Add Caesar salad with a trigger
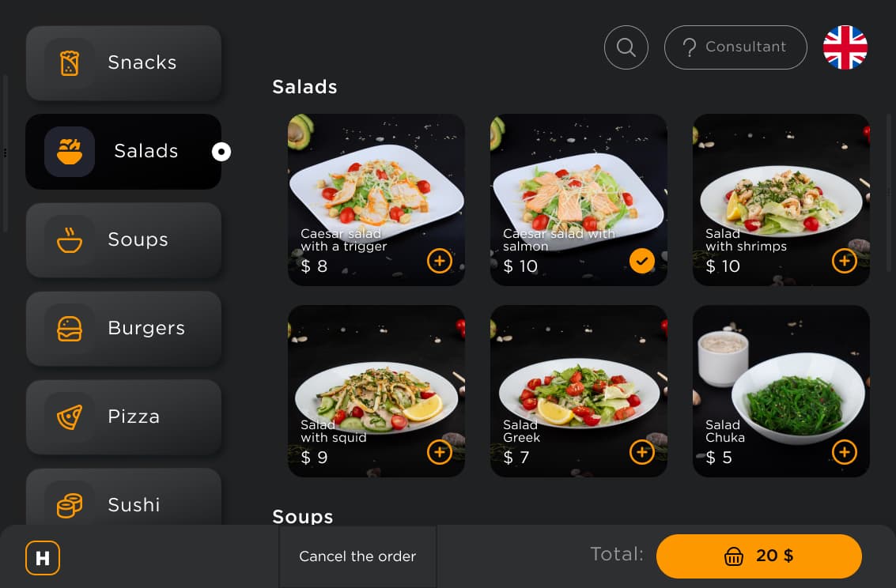896x588 pixels. tap(440, 261)
